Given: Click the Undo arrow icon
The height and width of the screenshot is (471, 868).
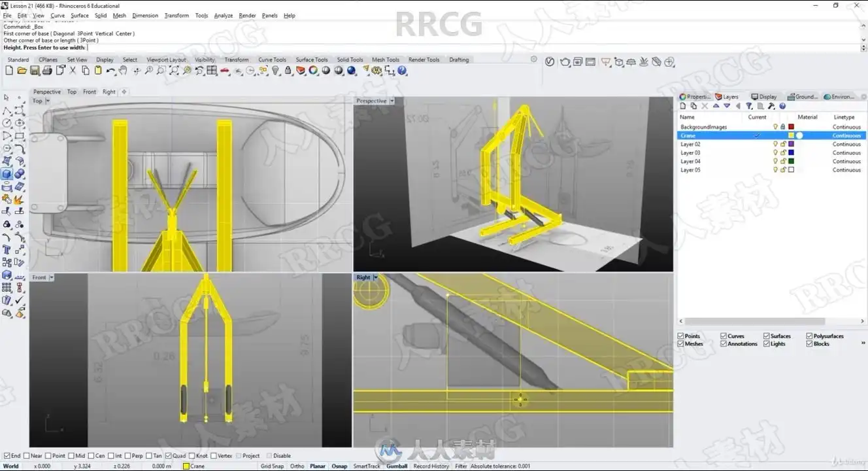Looking at the screenshot, I should 111,71.
